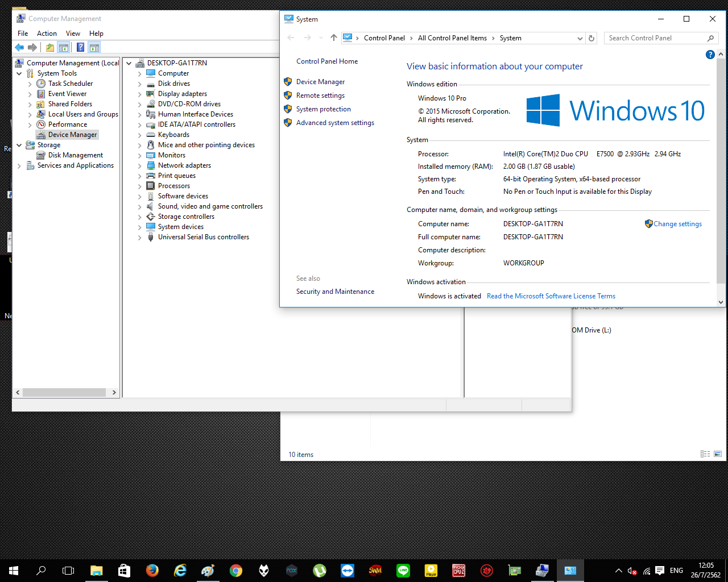Screen dimensions: 728x582
Task: Expand the Sound, video and game controllers category
Action: pos(140,206)
